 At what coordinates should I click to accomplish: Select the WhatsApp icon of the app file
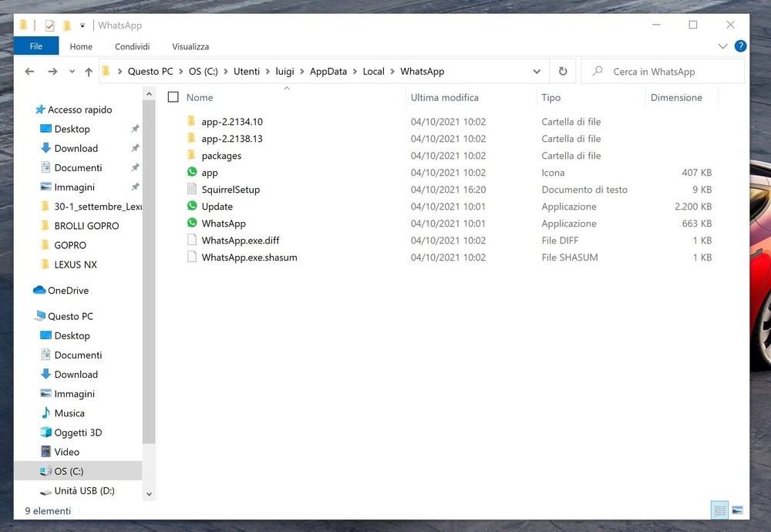(192, 172)
